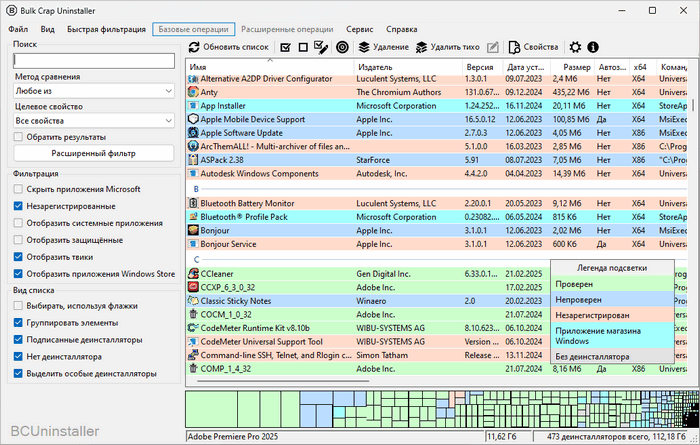The width and height of the screenshot is (700, 445).
Task: Enable the Скрыть приложения Microsoft checkbox
Action: (19, 189)
